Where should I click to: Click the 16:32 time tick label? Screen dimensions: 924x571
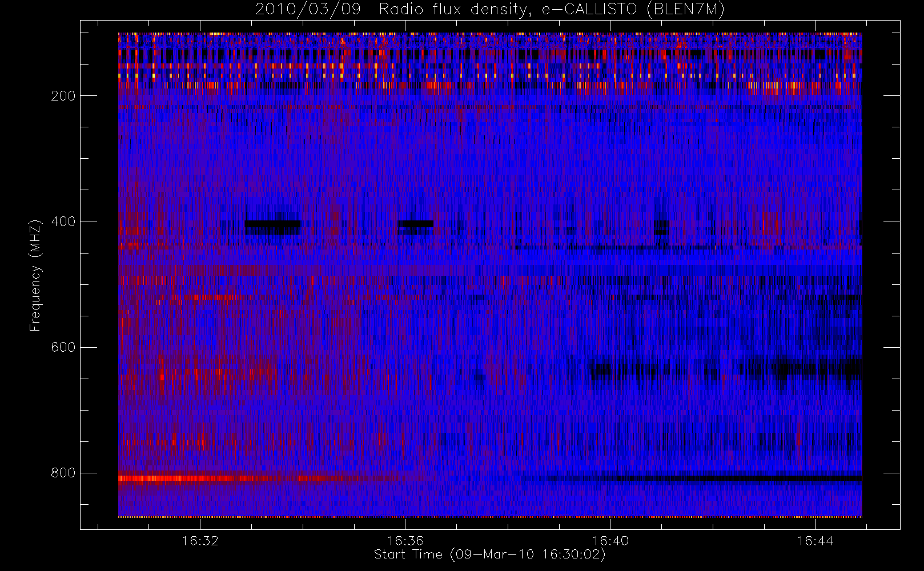coord(200,541)
